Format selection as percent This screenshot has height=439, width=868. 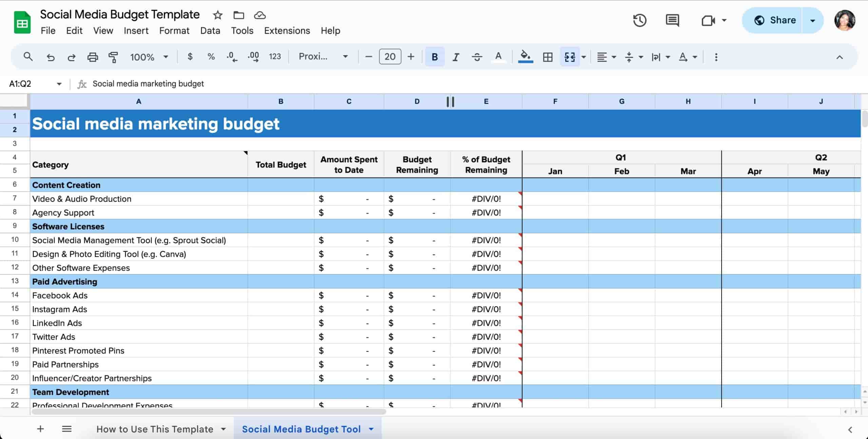coord(211,57)
